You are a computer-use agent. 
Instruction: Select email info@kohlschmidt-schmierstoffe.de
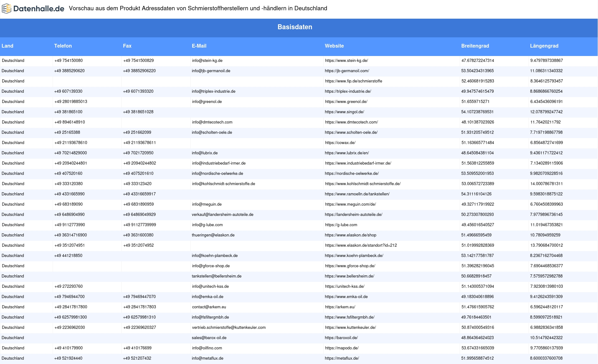coord(224,184)
